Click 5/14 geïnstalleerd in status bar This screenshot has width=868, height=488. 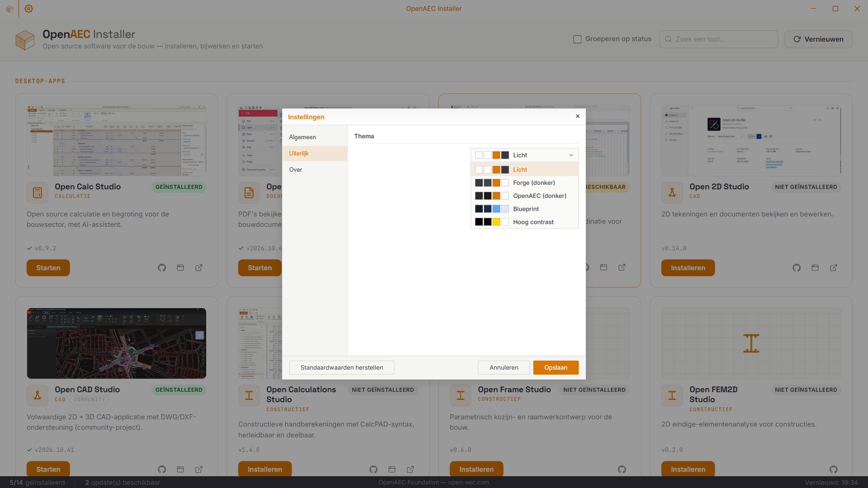38,483
